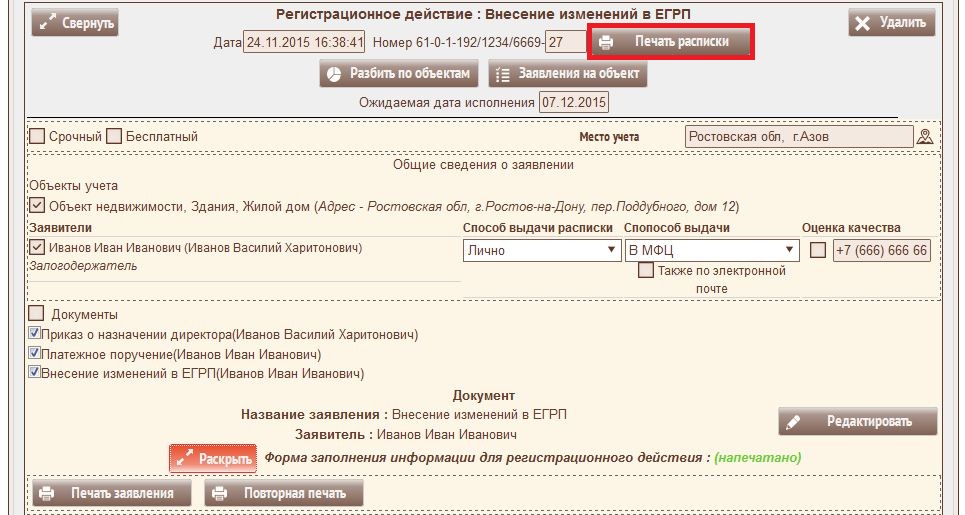Click the Ожидаемая дата исполнения field

point(573,102)
